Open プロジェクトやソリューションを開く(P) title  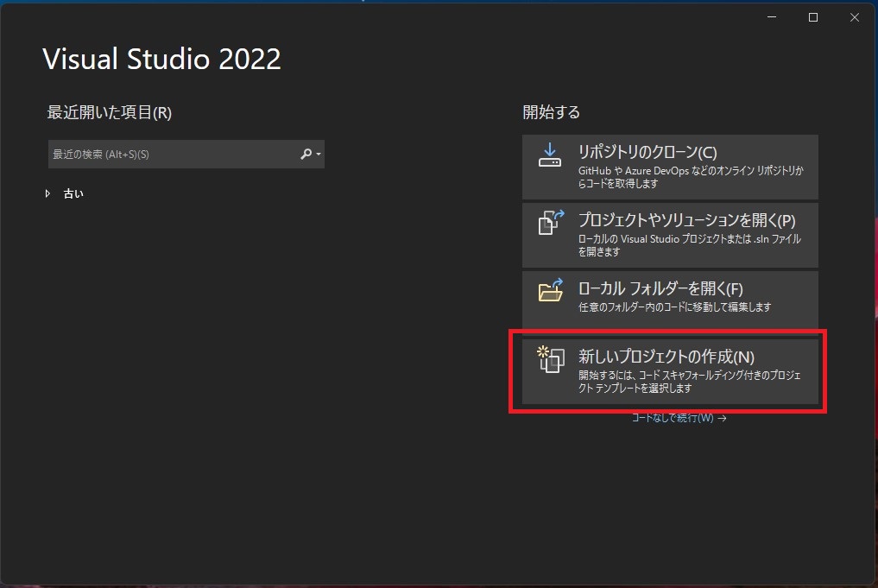pos(686,220)
